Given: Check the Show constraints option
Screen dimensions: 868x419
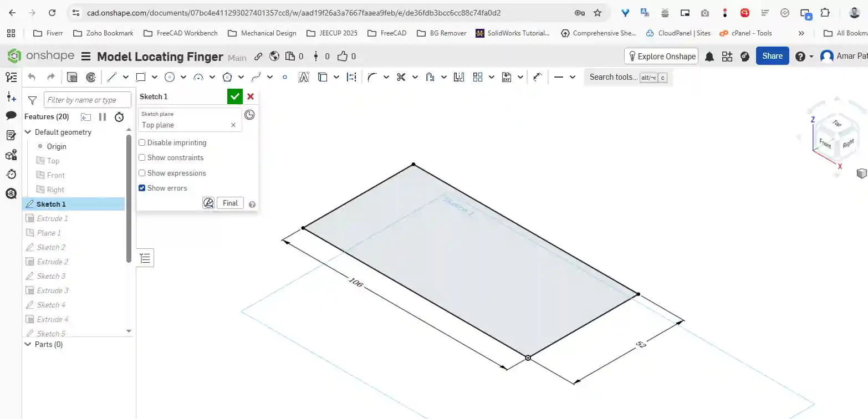Looking at the screenshot, I should point(142,157).
